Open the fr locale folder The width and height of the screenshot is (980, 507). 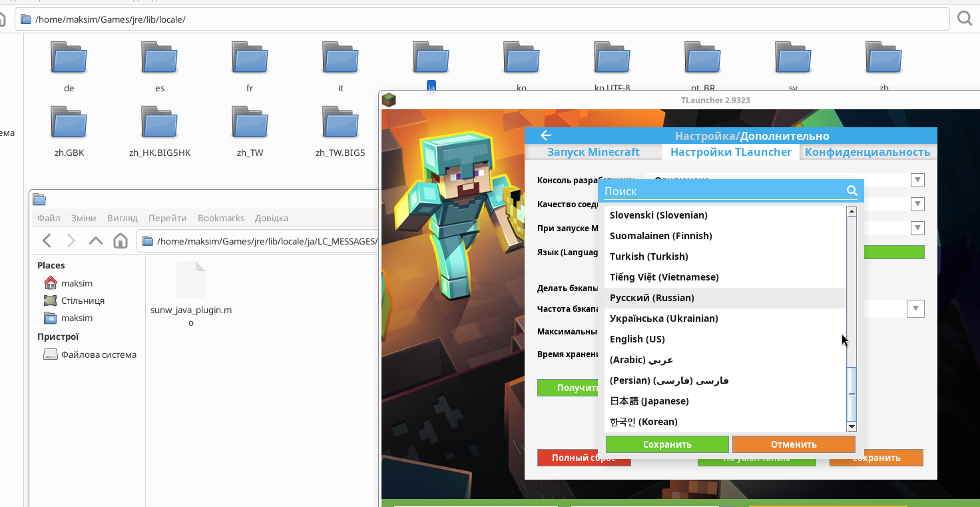tap(250, 57)
